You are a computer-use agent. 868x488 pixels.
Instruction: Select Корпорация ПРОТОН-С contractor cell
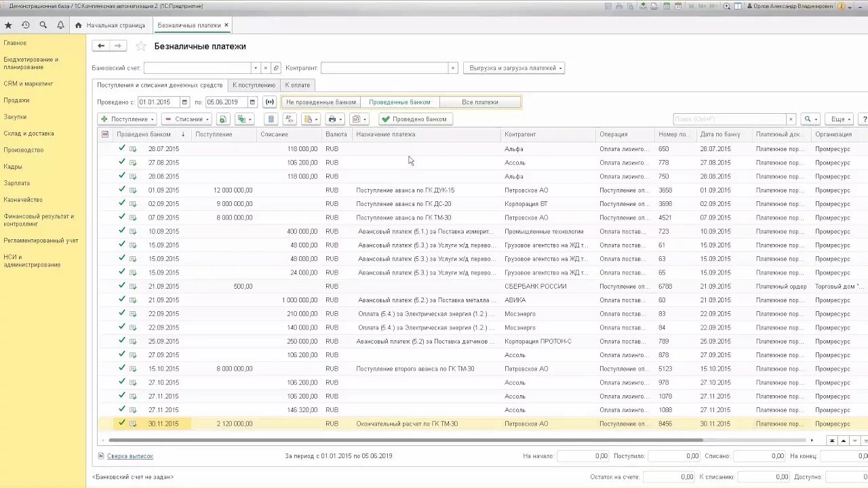coord(549,341)
